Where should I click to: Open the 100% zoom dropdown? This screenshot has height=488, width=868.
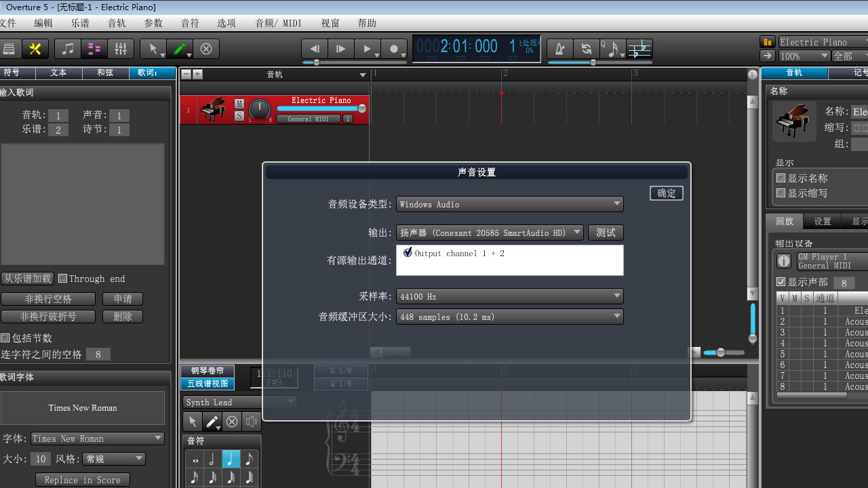pos(804,56)
